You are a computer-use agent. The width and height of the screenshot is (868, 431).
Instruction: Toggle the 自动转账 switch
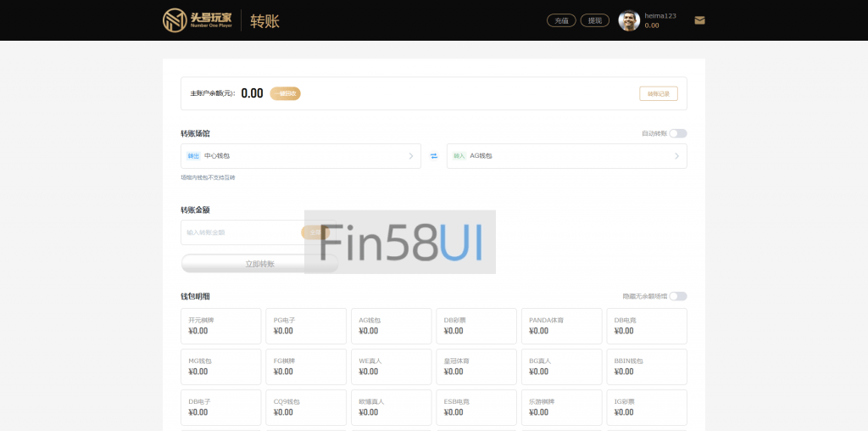[678, 133]
